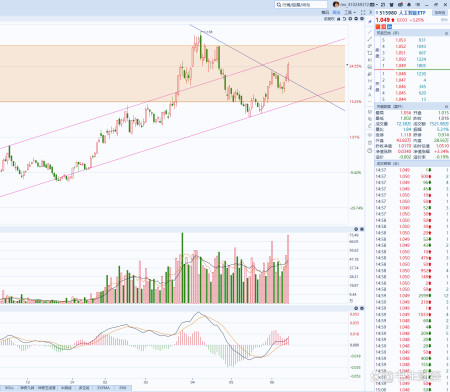Toggle the volume panel settings gear
450x392 pixels.
(x=356, y=229)
